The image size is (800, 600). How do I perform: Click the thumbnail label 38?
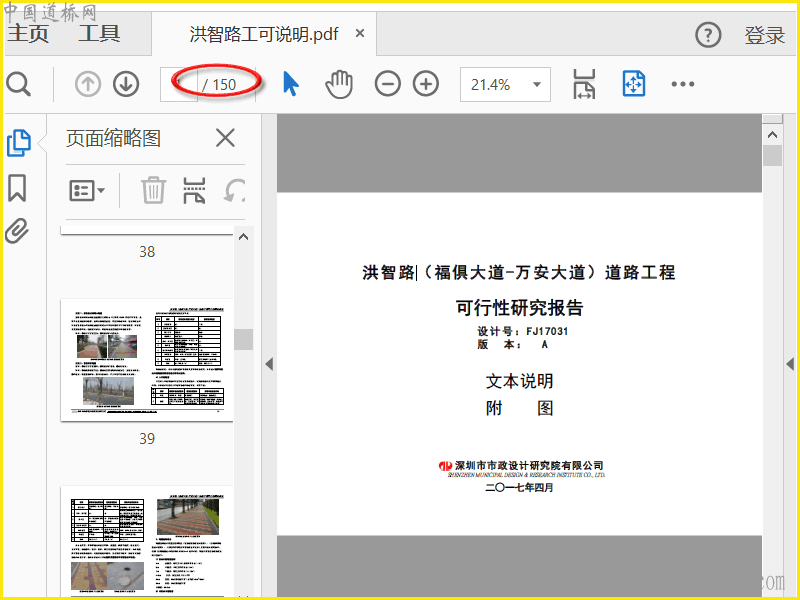(x=147, y=252)
